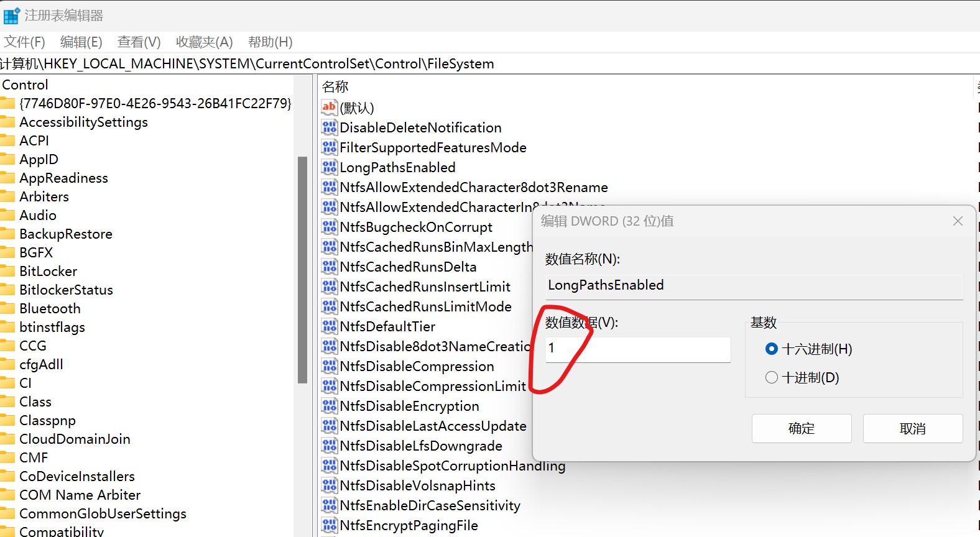Confirm the DWORD edit with 确定
This screenshot has width=980, height=537.
[x=802, y=428]
